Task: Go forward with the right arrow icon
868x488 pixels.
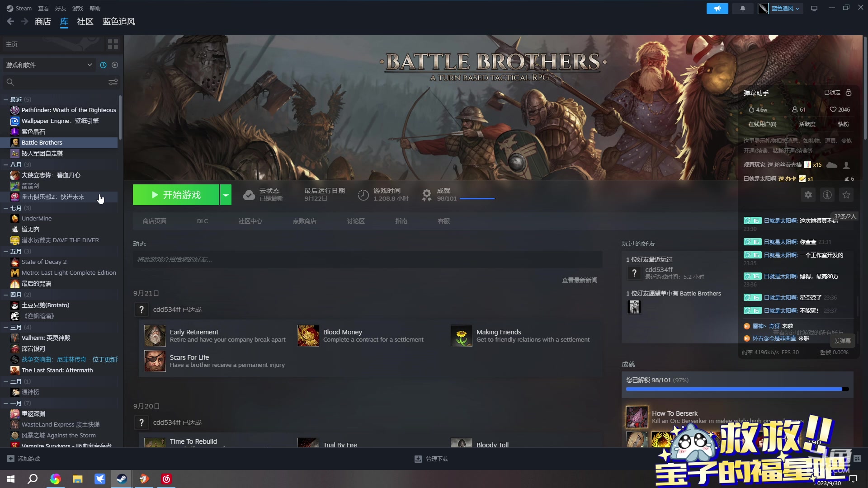Action: coord(25,21)
